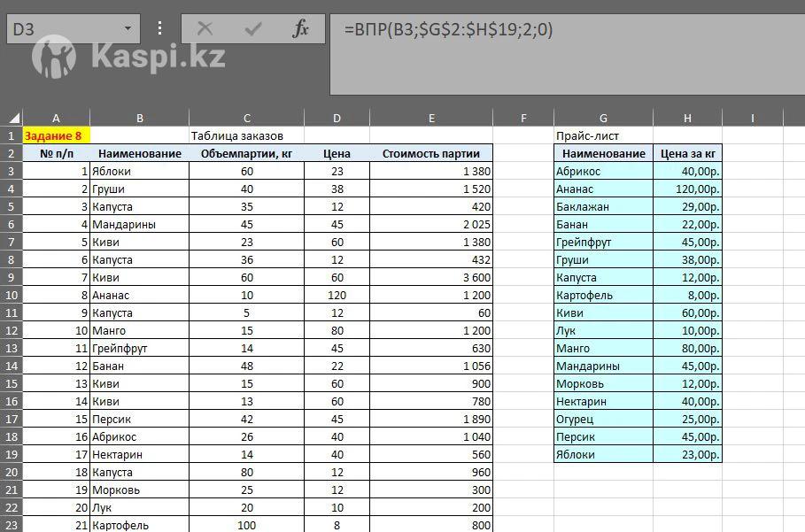Select the row 19 header
805x532 pixels.
(11, 454)
